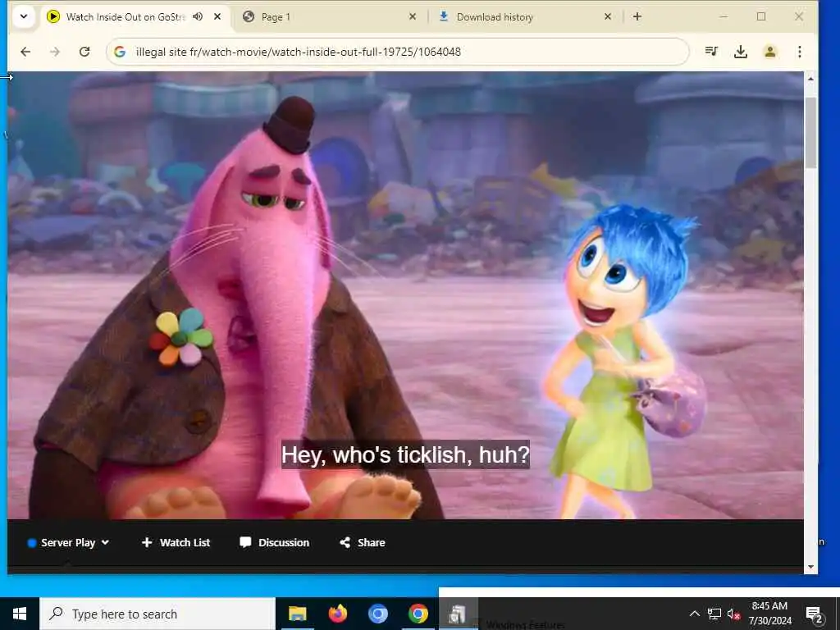Open the network status tray icon
Screen dimensions: 840x630
(714, 614)
